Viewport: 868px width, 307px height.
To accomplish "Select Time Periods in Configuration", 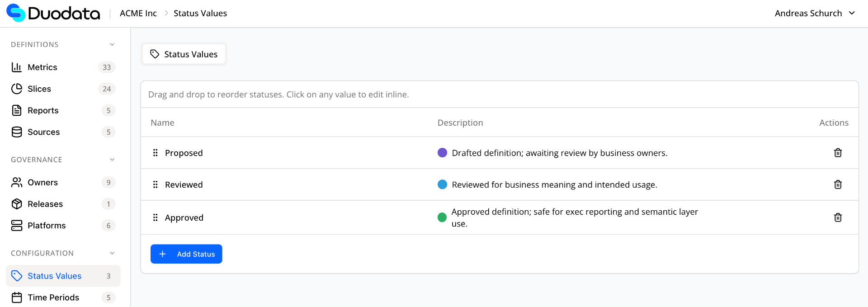I will pos(63,298).
